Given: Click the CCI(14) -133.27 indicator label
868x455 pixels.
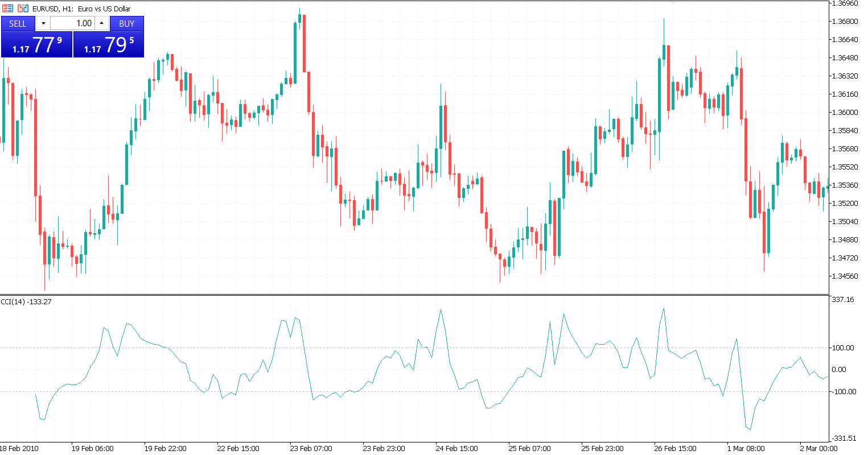Looking at the screenshot, I should pyautogui.click(x=26, y=301).
